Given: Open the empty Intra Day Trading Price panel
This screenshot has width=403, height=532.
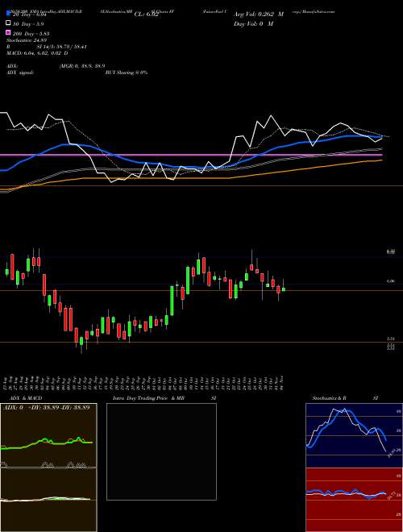Looking at the screenshot, I should (x=161, y=451).
